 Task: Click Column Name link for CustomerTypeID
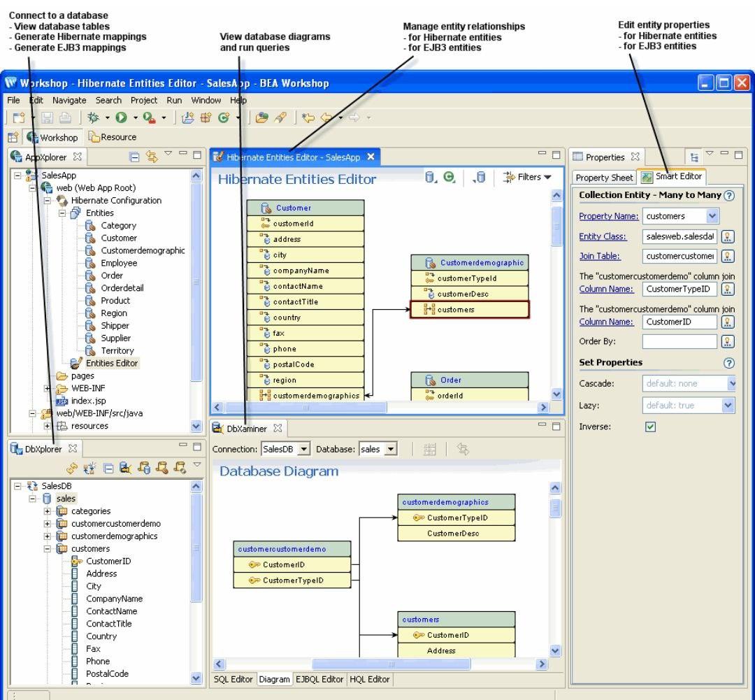tap(606, 289)
